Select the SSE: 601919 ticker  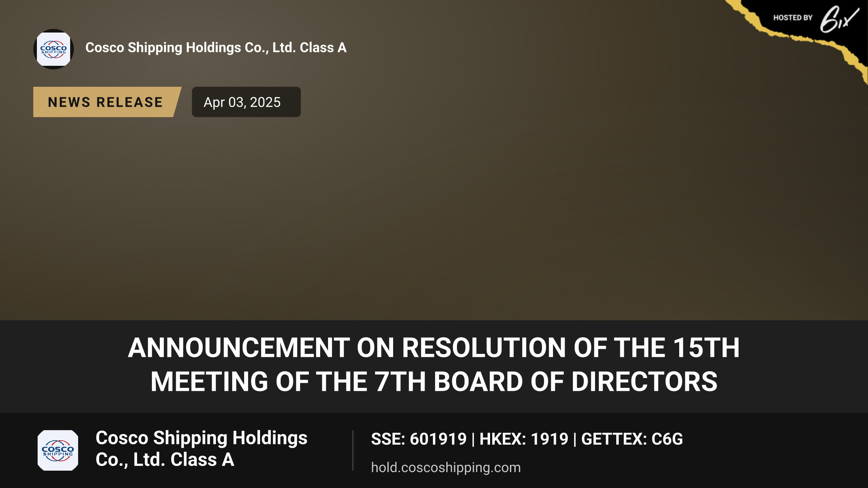coord(419,439)
